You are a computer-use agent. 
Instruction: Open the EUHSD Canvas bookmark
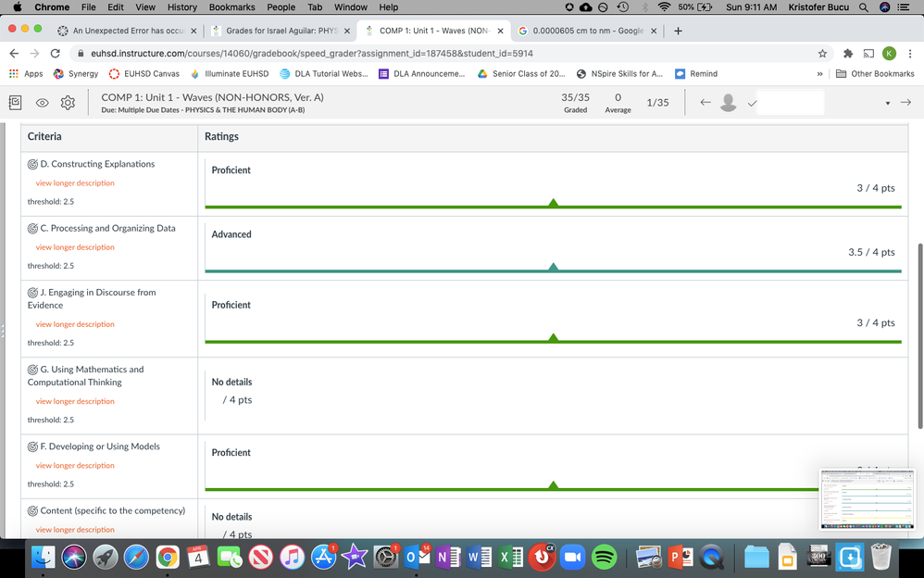(x=144, y=74)
